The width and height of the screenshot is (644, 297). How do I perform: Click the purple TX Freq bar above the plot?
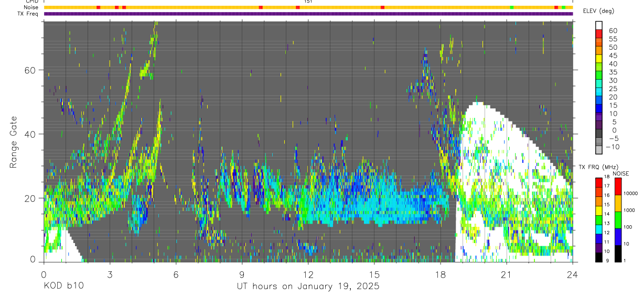(x=308, y=14)
